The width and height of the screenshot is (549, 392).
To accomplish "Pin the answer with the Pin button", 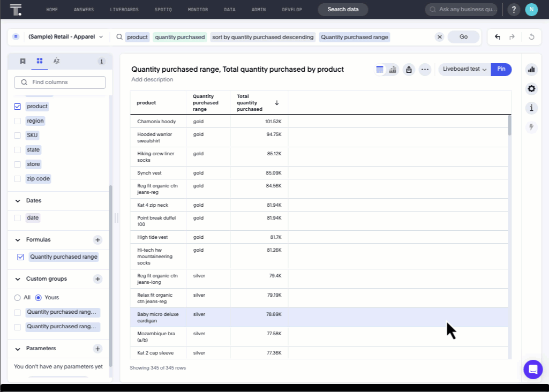I will point(501,70).
